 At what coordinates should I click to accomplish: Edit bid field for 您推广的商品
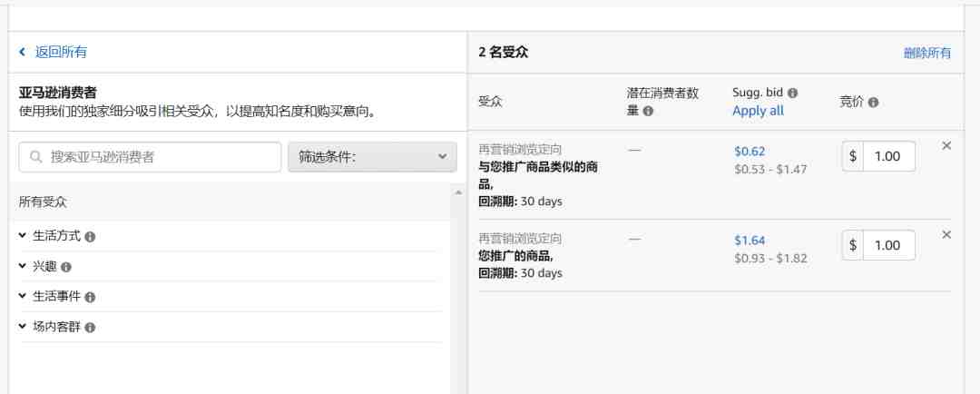click(888, 245)
